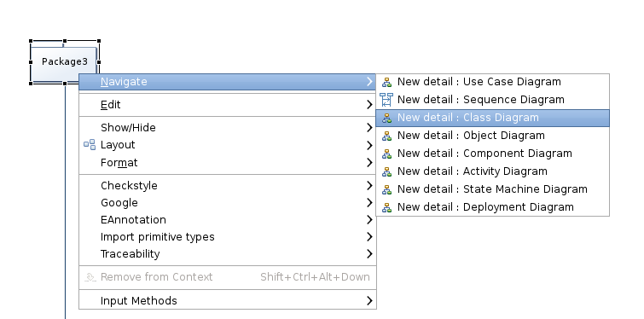This screenshot has width=644, height=319.
Task: Click the Component Diagram entry icon
Action: [x=386, y=154]
